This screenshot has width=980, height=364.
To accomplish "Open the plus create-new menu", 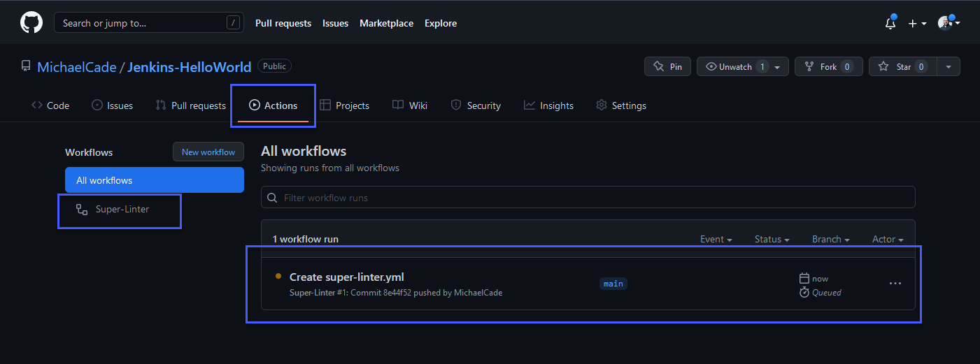I will (916, 23).
